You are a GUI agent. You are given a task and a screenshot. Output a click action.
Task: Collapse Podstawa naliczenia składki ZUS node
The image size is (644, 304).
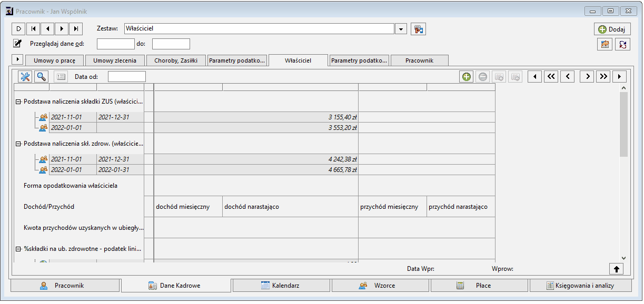point(18,102)
